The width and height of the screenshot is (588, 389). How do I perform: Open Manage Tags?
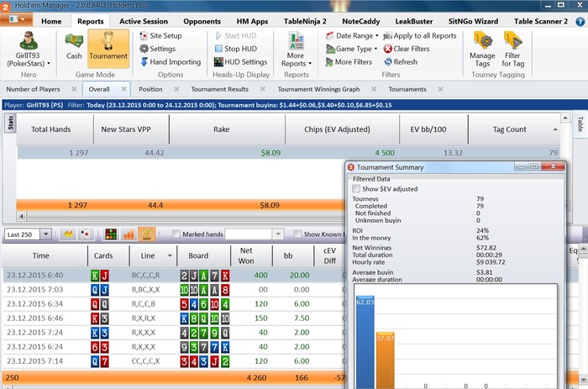(x=482, y=50)
